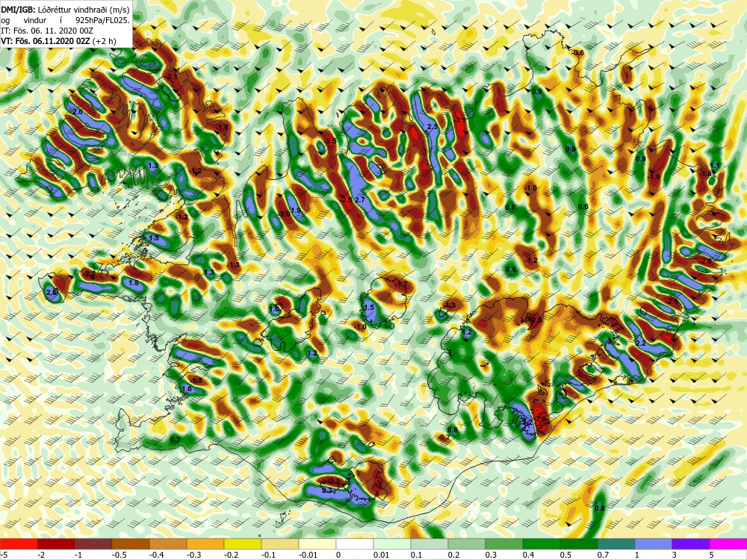Click the '1.1' value label on the map
The height and width of the screenshot is (560, 747).
click(715, 165)
